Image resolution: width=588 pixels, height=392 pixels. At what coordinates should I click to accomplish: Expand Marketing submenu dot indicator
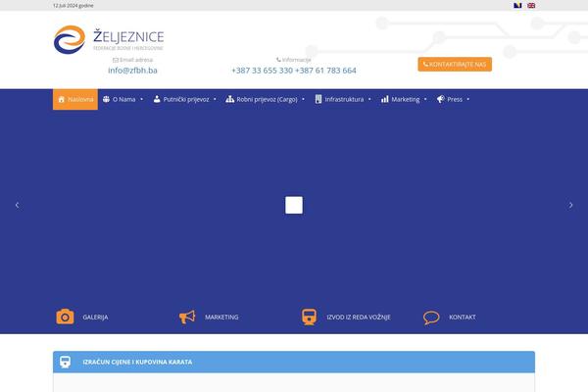[x=425, y=99]
